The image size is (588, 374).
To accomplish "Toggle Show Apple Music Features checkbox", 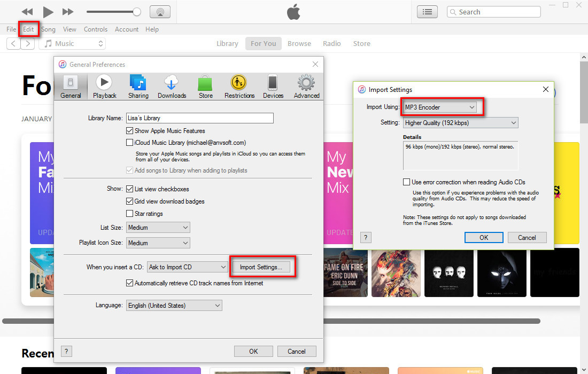I will 130,131.
